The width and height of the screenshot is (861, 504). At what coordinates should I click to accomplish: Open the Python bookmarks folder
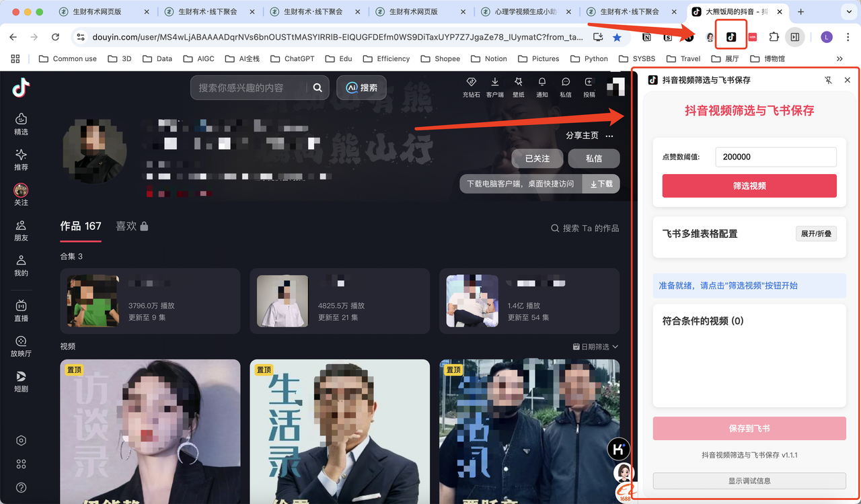[589, 58]
